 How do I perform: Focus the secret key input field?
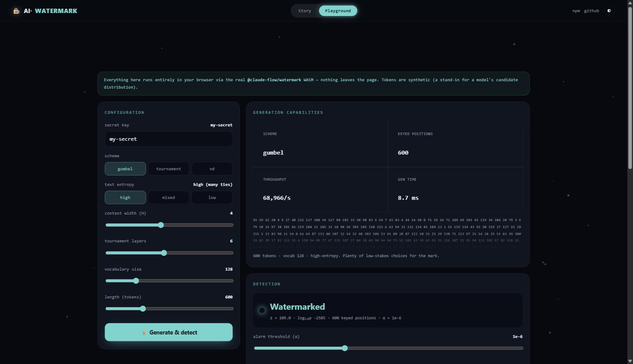pyautogui.click(x=169, y=139)
